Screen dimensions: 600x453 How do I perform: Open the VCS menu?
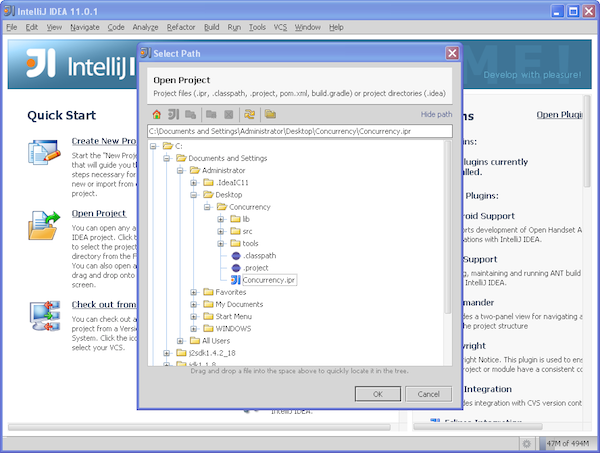[x=280, y=27]
